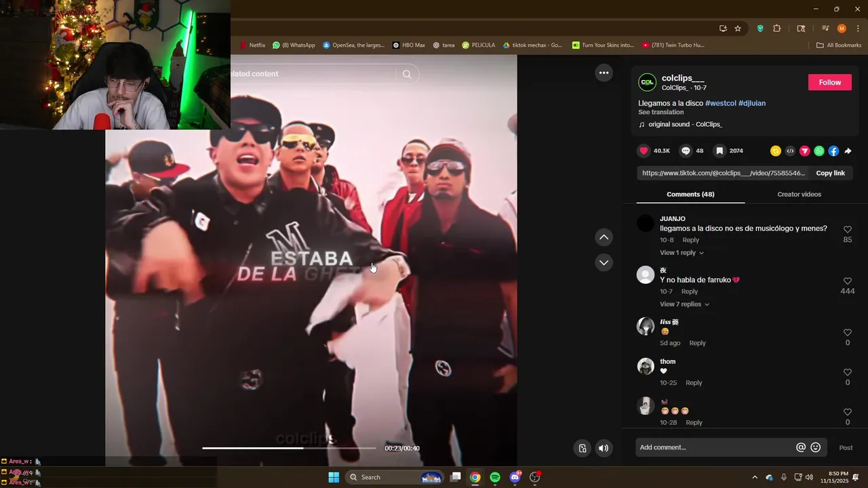Share video to WhatsApp icon
Image resolution: width=868 pixels, height=488 pixels.
[819, 151]
